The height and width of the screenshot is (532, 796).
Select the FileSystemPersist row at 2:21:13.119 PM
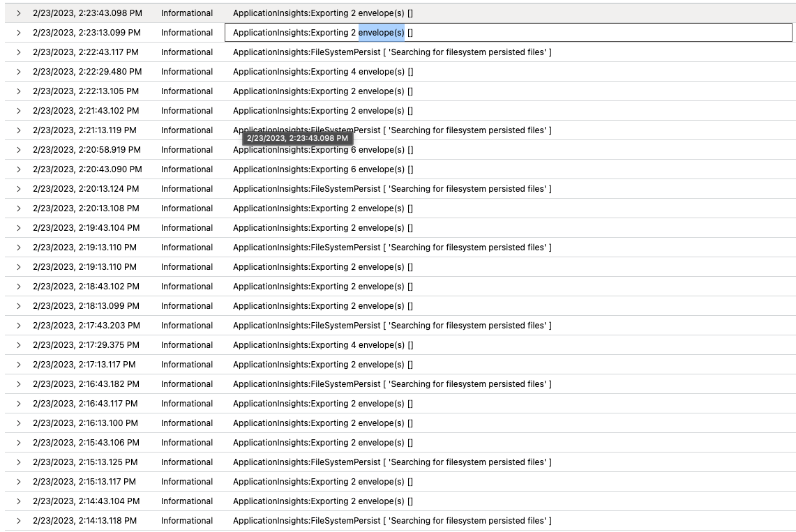point(419,130)
